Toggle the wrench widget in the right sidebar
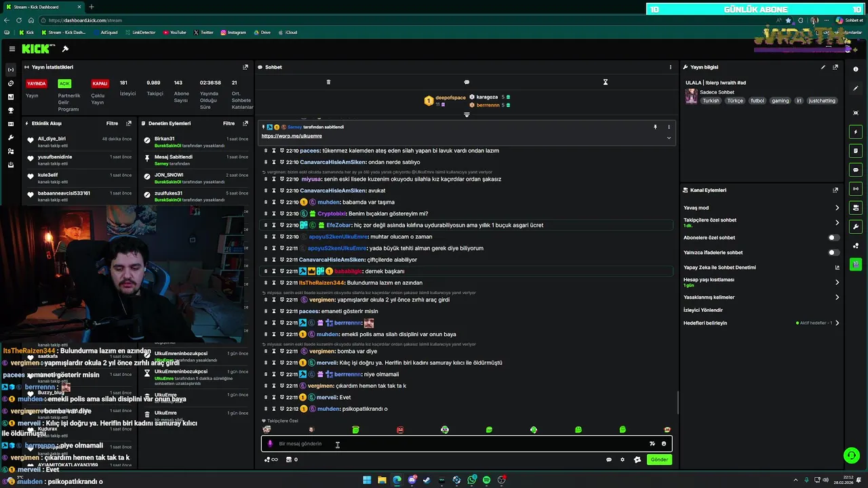Screen dimensions: 868x488 click(x=856, y=226)
